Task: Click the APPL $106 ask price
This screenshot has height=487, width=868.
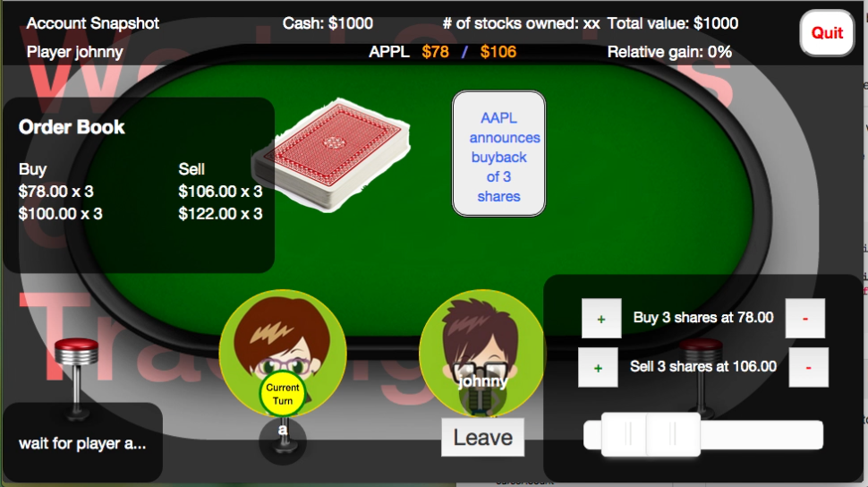Action: (x=498, y=52)
